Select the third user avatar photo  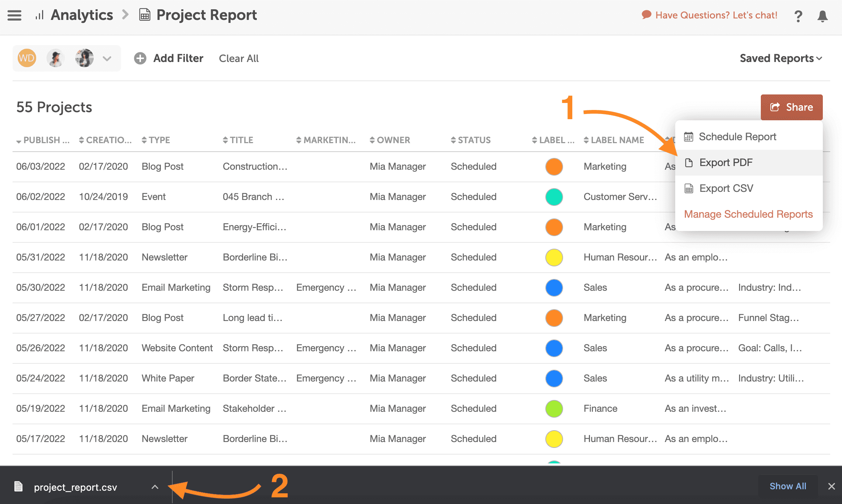tap(84, 58)
